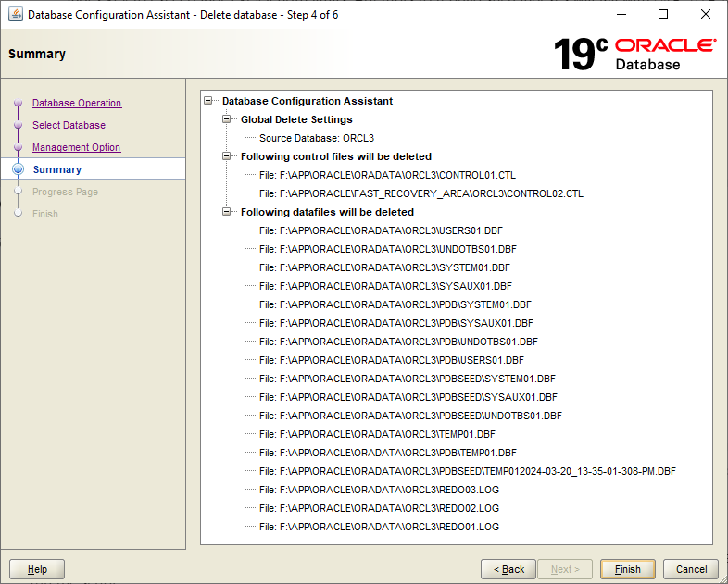Select the PDB\SYSTEM01.DBF file row

click(x=395, y=304)
